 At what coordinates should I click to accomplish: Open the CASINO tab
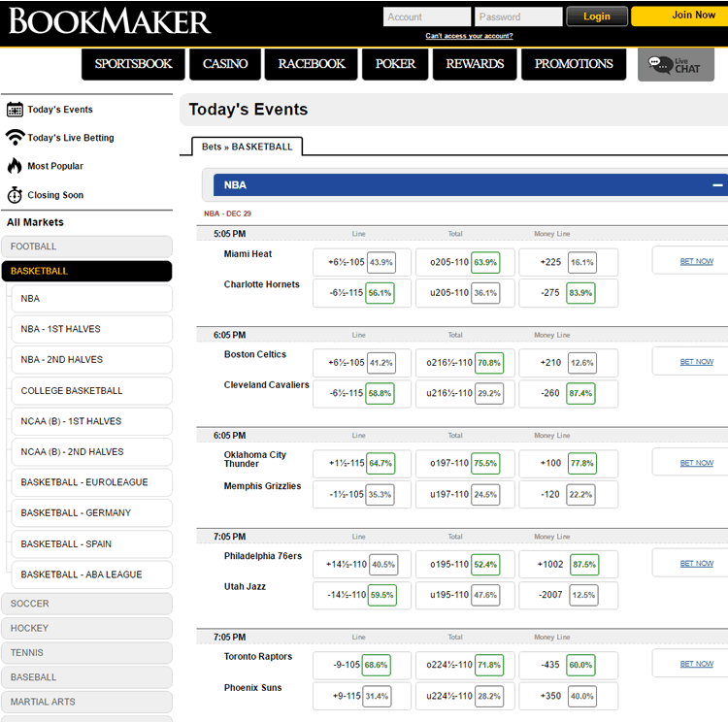point(225,64)
